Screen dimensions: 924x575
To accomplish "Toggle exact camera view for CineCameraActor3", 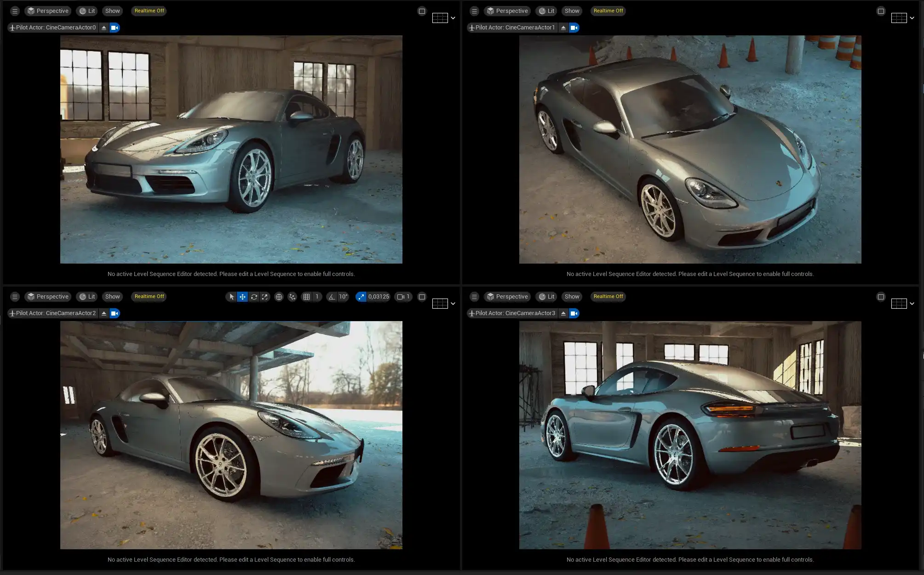I will coord(574,313).
